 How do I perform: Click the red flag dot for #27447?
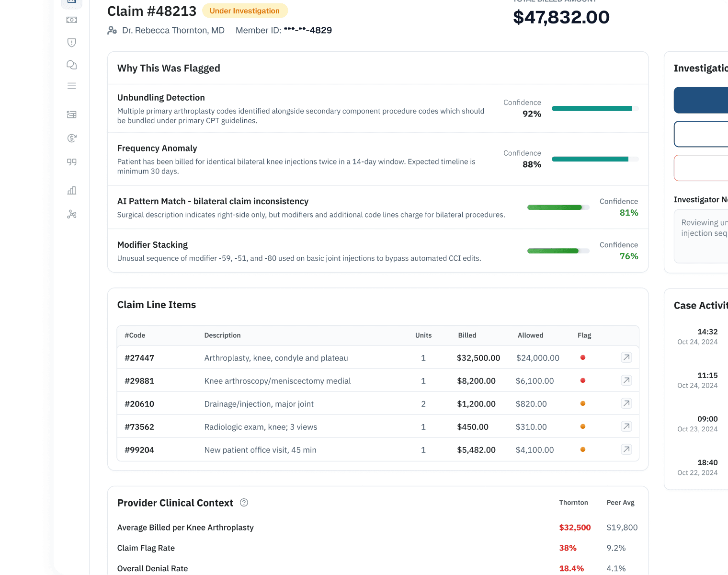[x=583, y=357]
